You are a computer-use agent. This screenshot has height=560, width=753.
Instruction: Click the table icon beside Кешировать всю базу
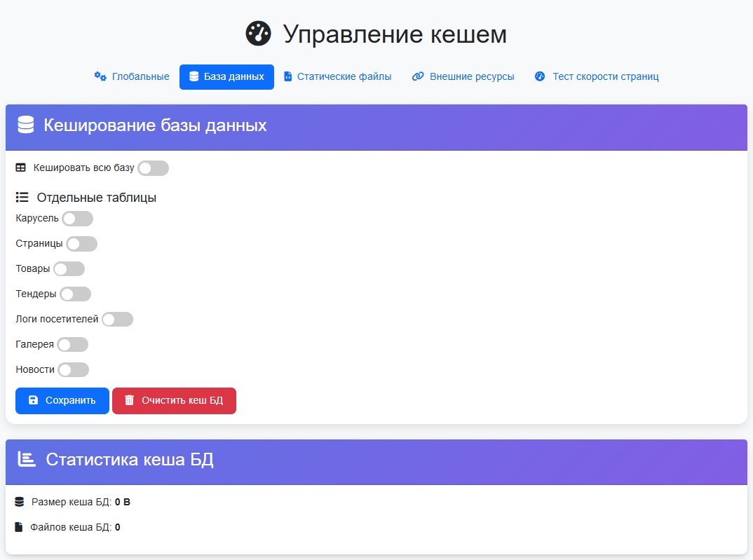20,168
